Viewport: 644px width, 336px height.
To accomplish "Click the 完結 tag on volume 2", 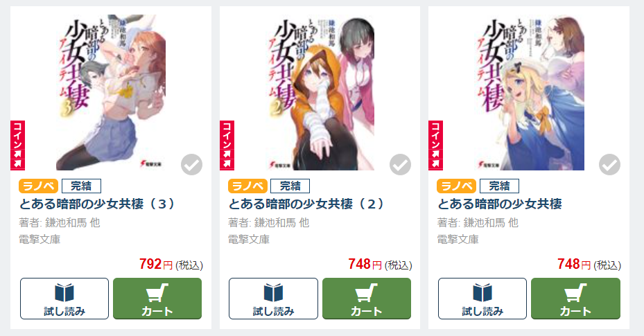I will tap(290, 186).
